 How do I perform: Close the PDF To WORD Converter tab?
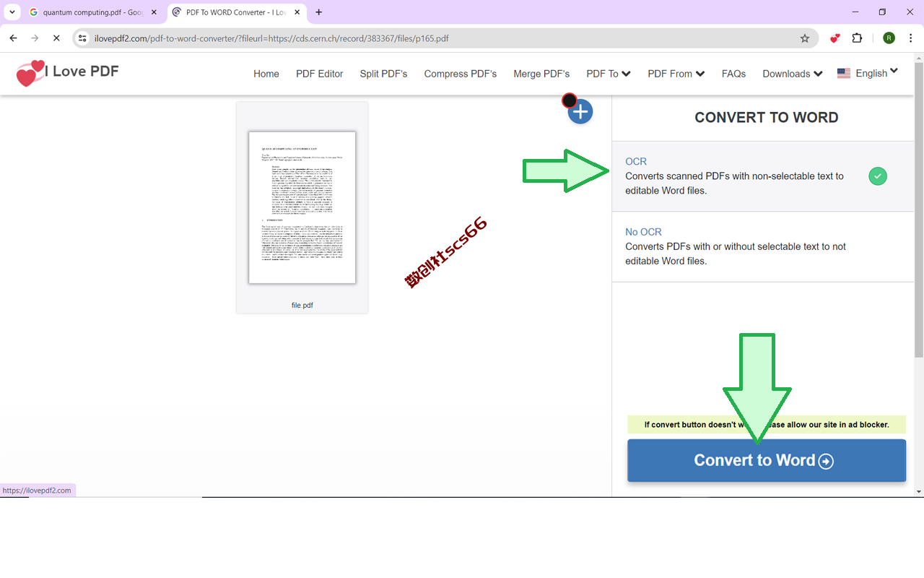tap(298, 12)
